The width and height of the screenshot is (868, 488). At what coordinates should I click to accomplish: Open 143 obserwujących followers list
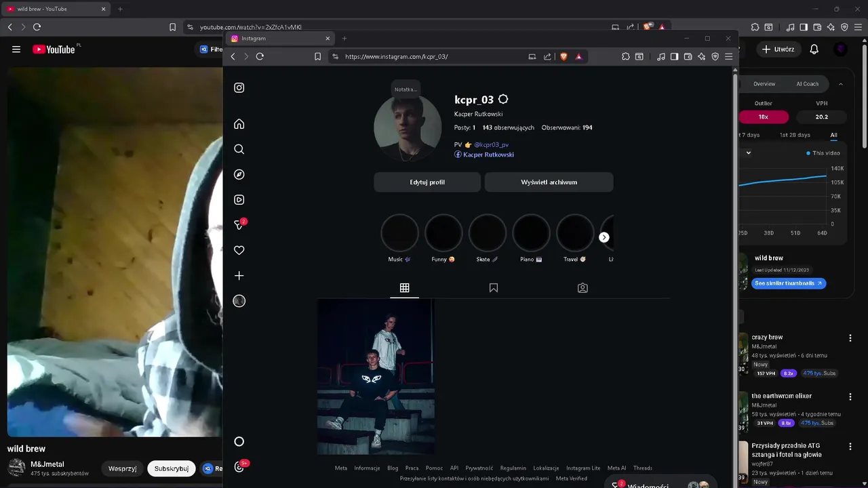pos(509,127)
